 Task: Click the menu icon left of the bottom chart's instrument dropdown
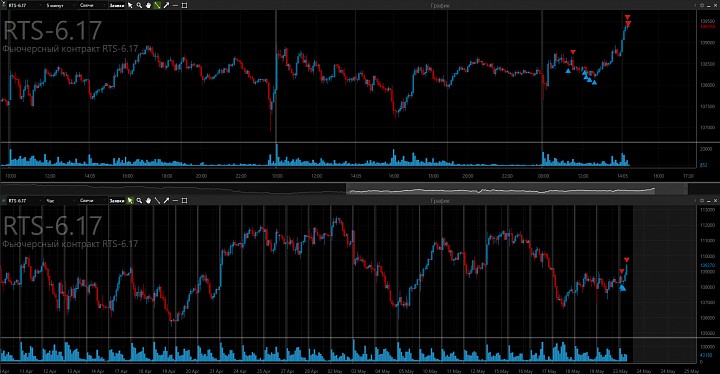3,200
